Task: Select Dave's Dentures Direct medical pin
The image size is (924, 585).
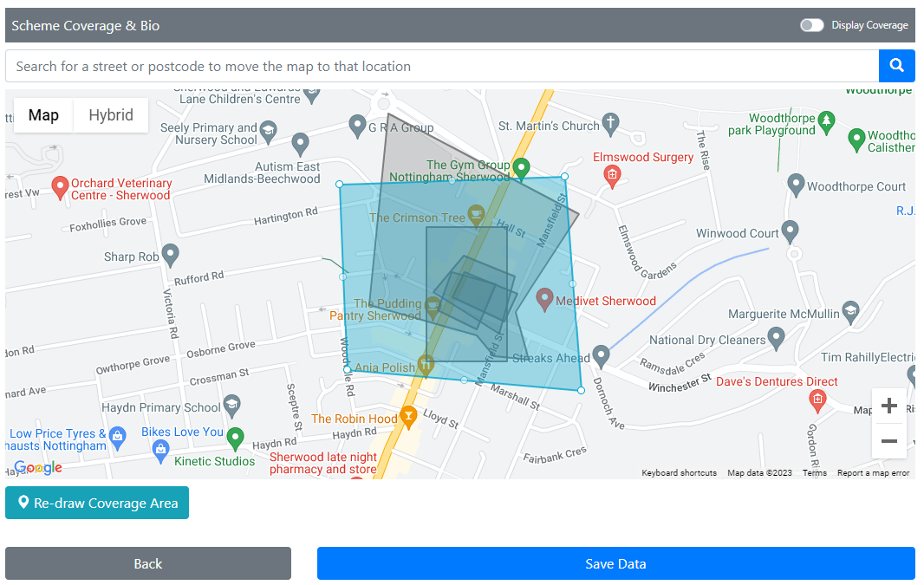Action: pyautogui.click(x=817, y=401)
